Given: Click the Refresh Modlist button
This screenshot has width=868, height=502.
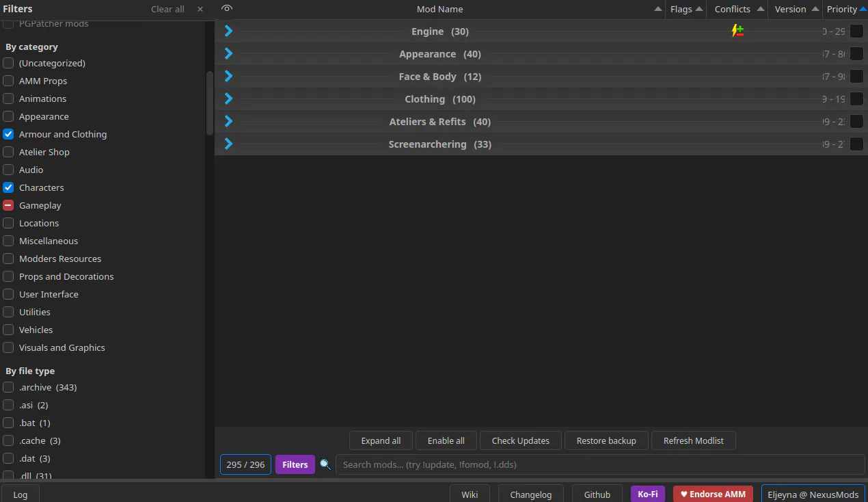Looking at the screenshot, I should click(694, 440).
